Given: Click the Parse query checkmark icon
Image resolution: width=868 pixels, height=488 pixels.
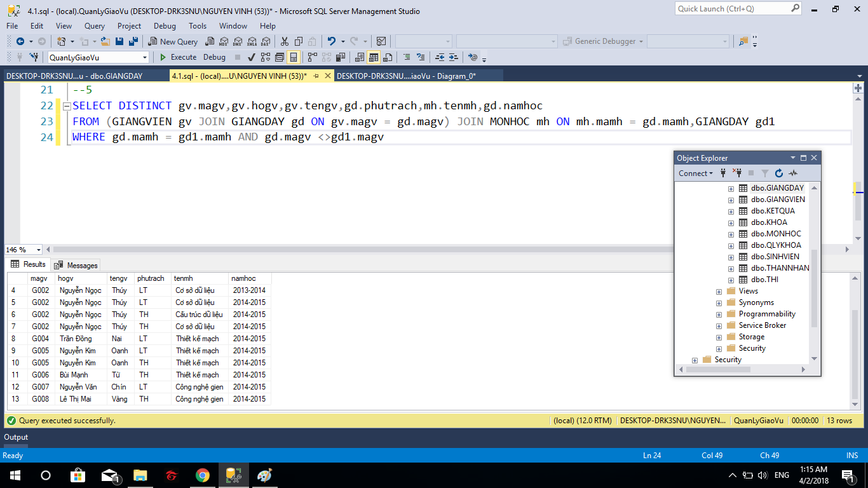Looking at the screenshot, I should [x=252, y=57].
